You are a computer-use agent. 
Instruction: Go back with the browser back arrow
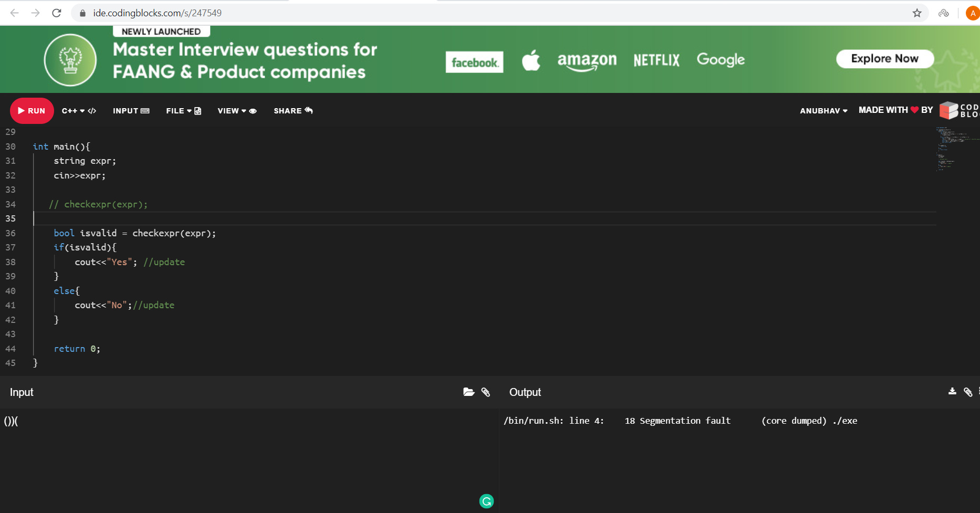point(15,13)
